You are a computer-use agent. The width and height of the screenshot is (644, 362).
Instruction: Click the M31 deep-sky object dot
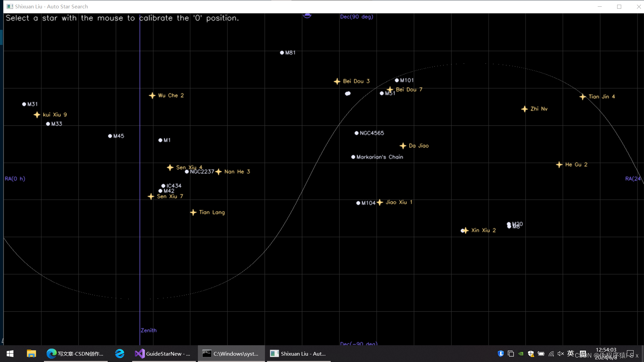point(24,104)
